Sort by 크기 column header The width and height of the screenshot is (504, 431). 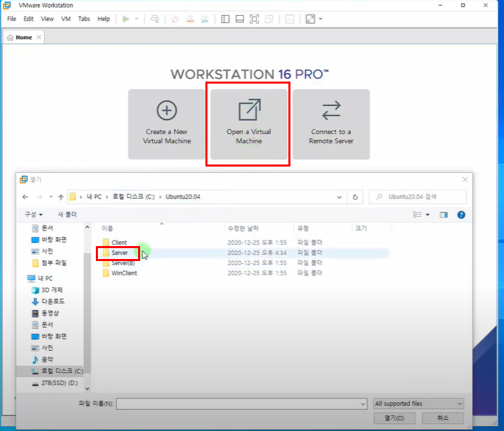[361, 228]
